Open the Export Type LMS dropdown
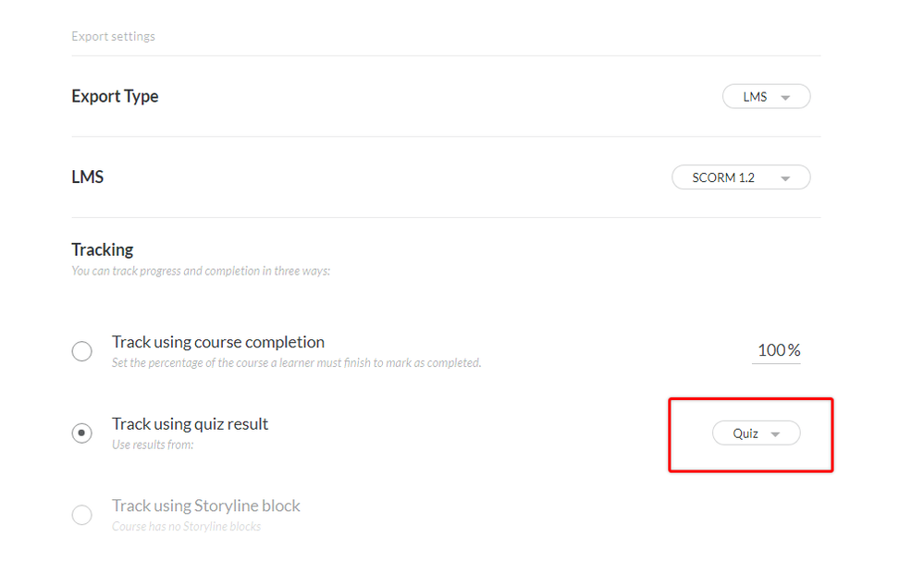The image size is (924, 585). click(x=766, y=97)
